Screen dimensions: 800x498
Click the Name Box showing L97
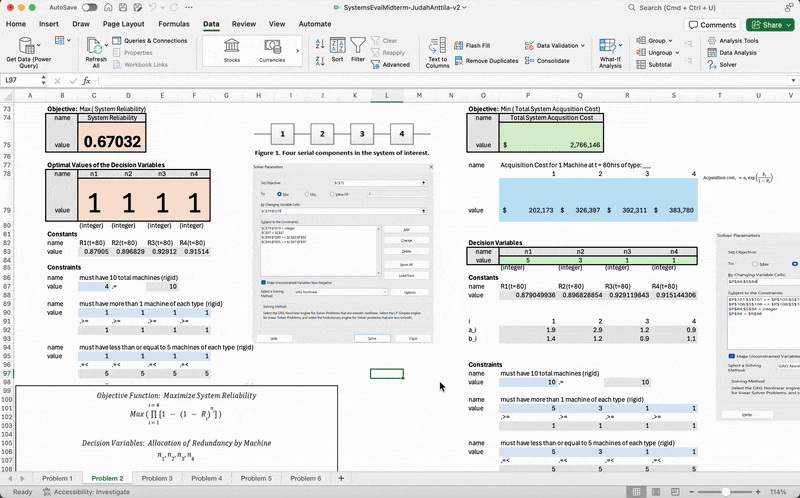(20, 81)
